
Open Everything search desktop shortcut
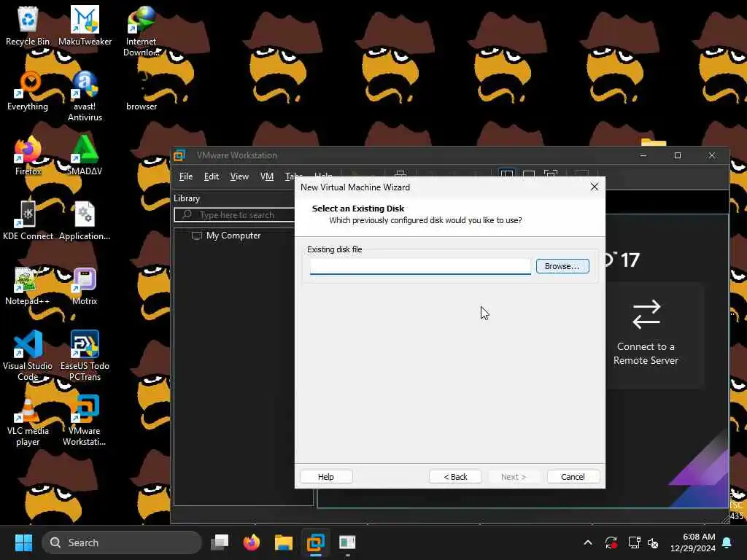pos(28,91)
